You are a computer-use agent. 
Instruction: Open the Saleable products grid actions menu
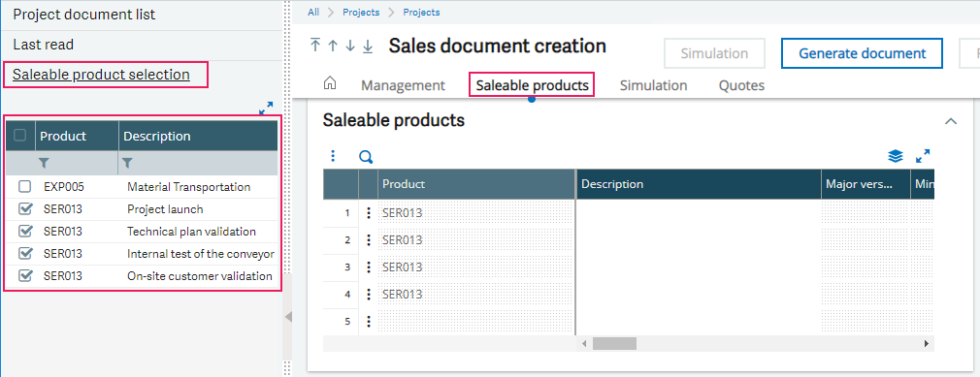[x=333, y=155]
